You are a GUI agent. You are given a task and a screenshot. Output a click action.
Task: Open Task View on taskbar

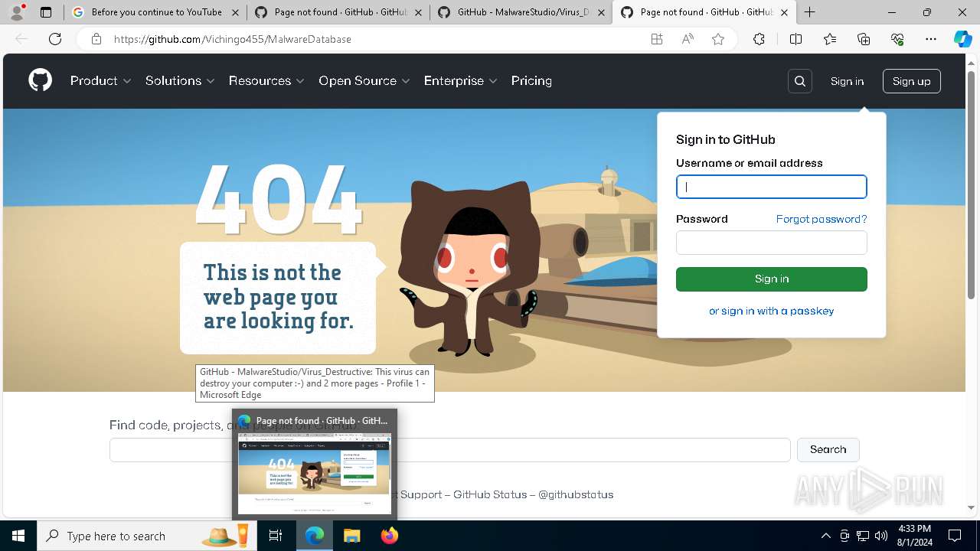pos(276,536)
